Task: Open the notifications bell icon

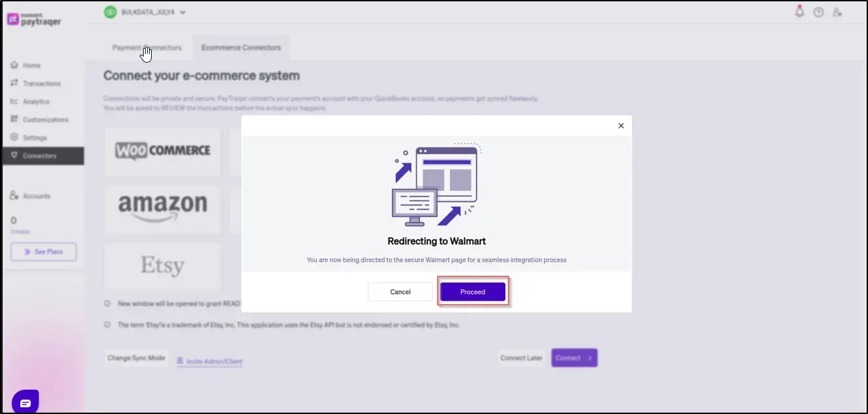Action: 800,11
